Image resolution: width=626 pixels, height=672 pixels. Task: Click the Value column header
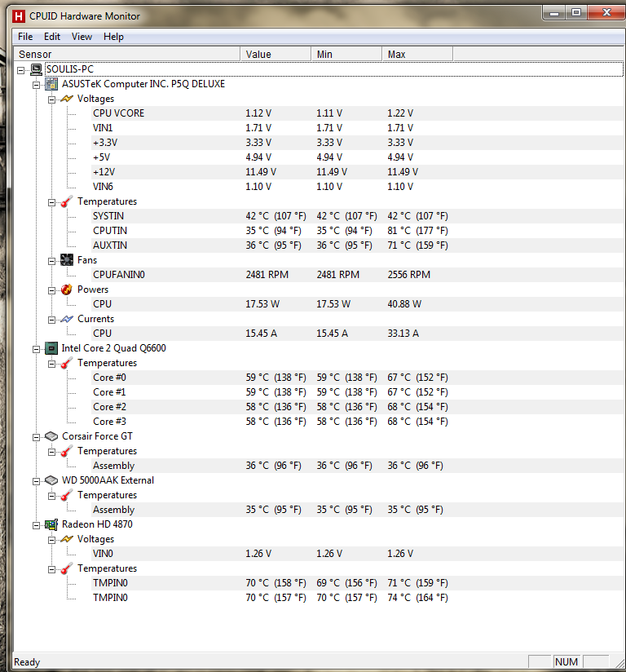coord(276,55)
